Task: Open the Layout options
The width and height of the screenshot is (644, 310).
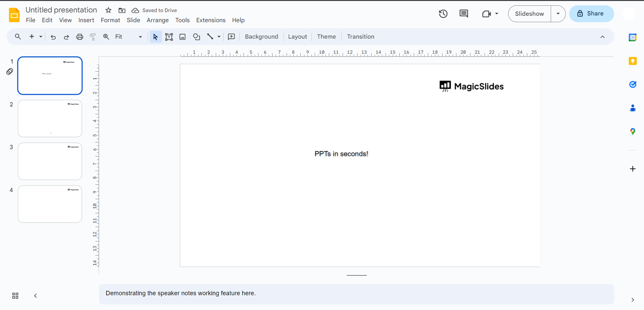Action: coord(297,37)
